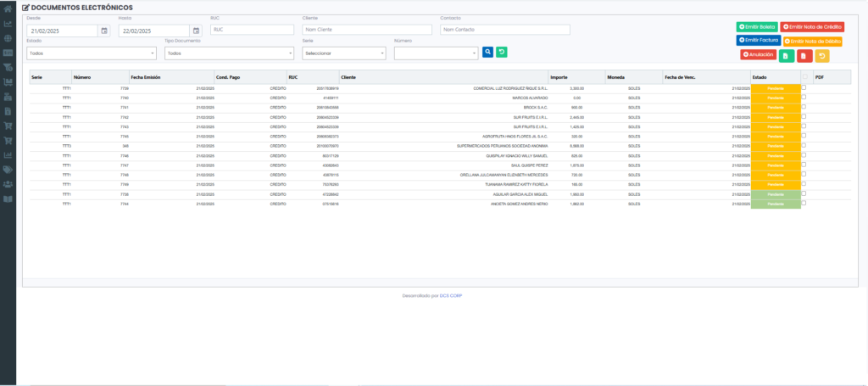Click the green document export icon
This screenshot has height=386, width=868.
(786, 56)
